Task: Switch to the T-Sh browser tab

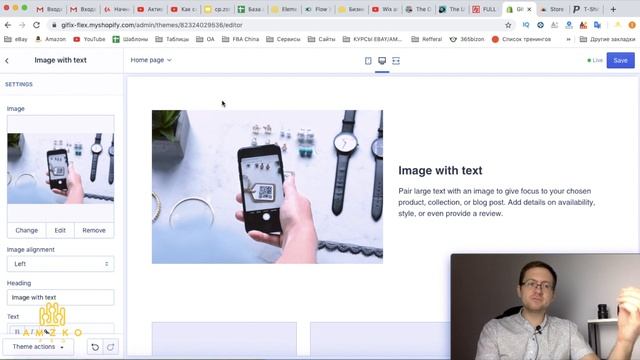Action: (x=586, y=9)
